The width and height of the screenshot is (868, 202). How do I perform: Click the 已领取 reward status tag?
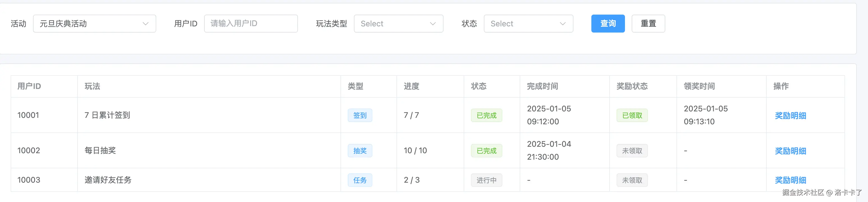pos(632,116)
